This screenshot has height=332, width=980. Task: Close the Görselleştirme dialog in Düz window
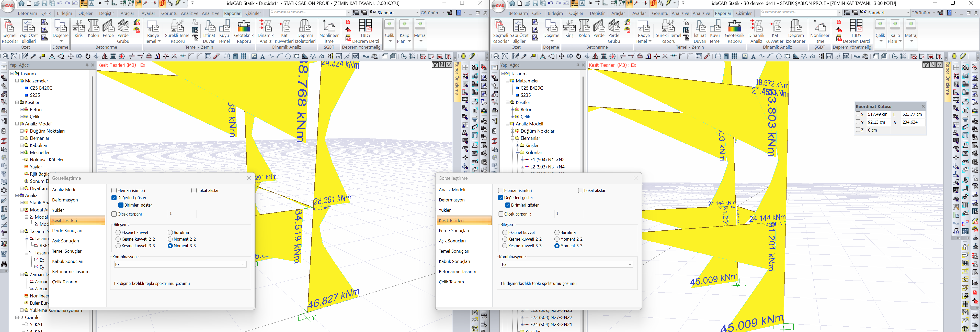[249, 178]
